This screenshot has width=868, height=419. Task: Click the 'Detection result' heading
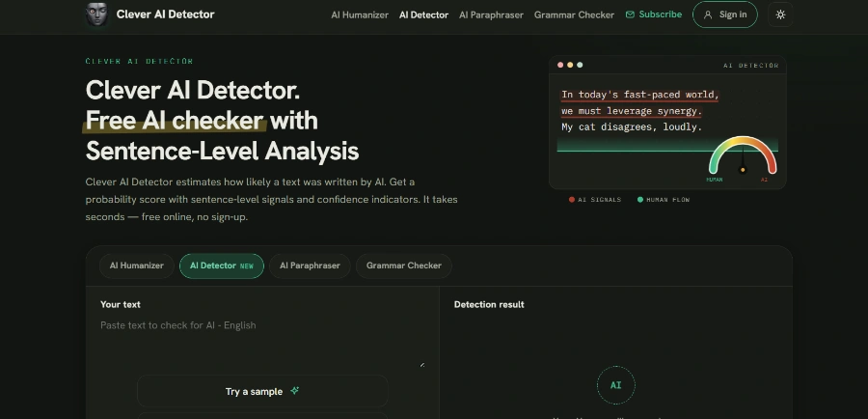[x=489, y=304]
